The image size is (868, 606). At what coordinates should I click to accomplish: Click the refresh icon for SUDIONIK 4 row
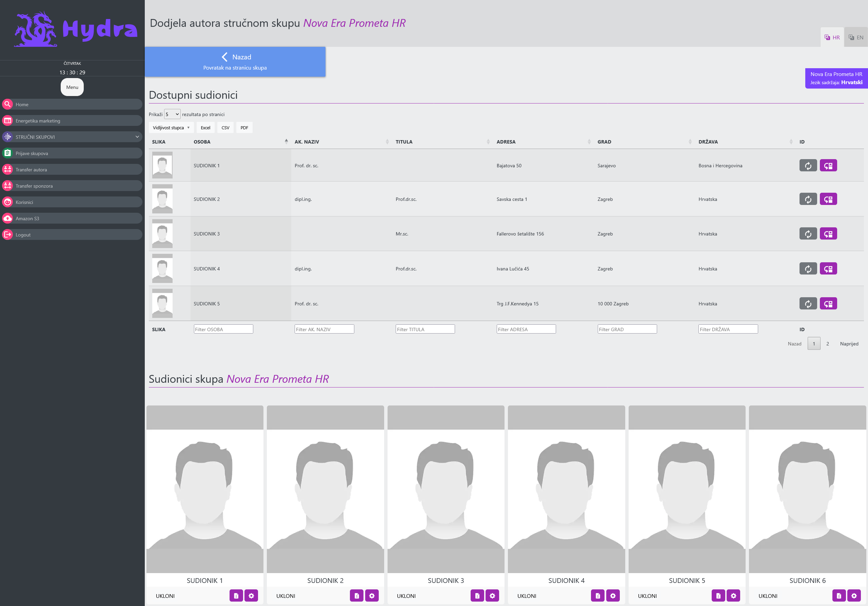click(x=808, y=269)
